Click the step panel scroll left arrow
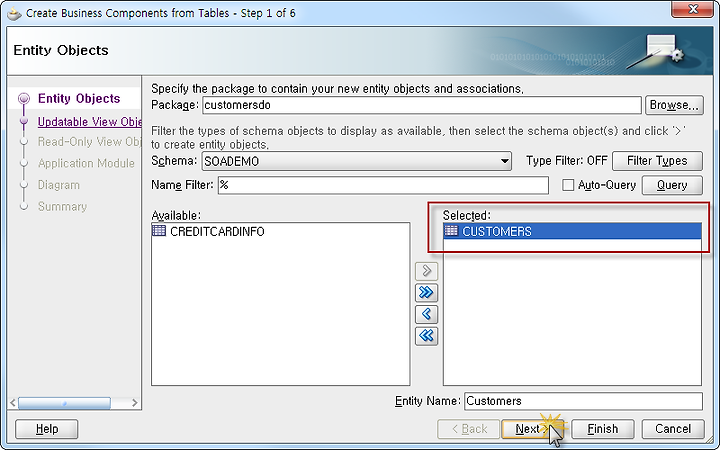720x450 pixels. point(13,403)
